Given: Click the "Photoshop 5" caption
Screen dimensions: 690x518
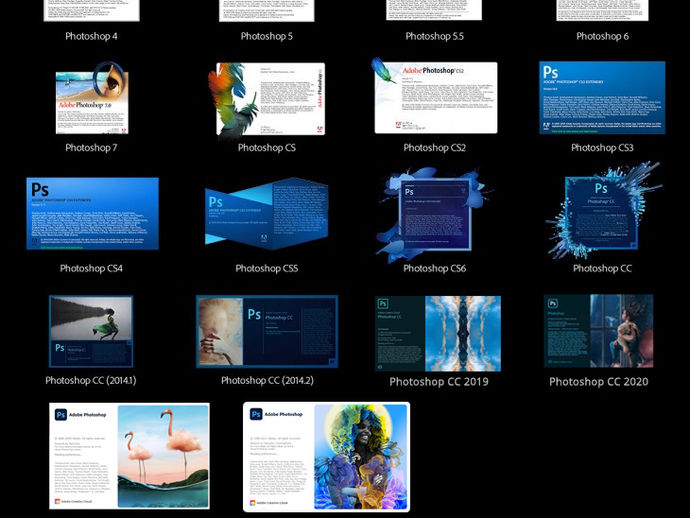Looking at the screenshot, I should [267, 36].
